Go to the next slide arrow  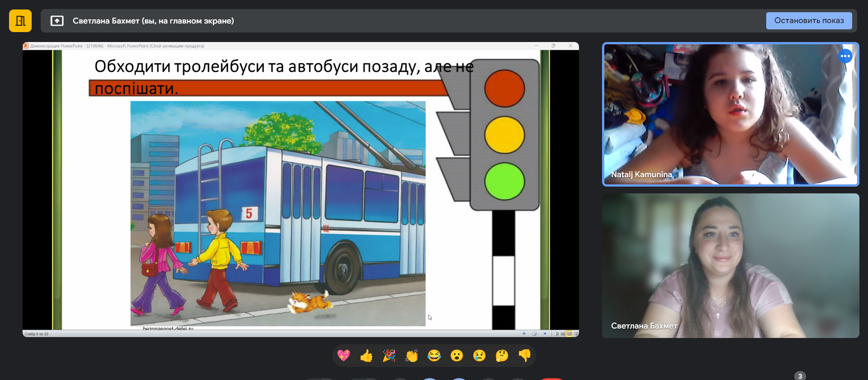tap(545, 334)
